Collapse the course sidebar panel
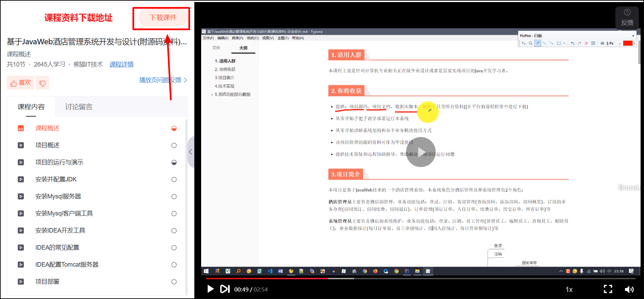The height and width of the screenshot is (299, 644). coord(191,152)
